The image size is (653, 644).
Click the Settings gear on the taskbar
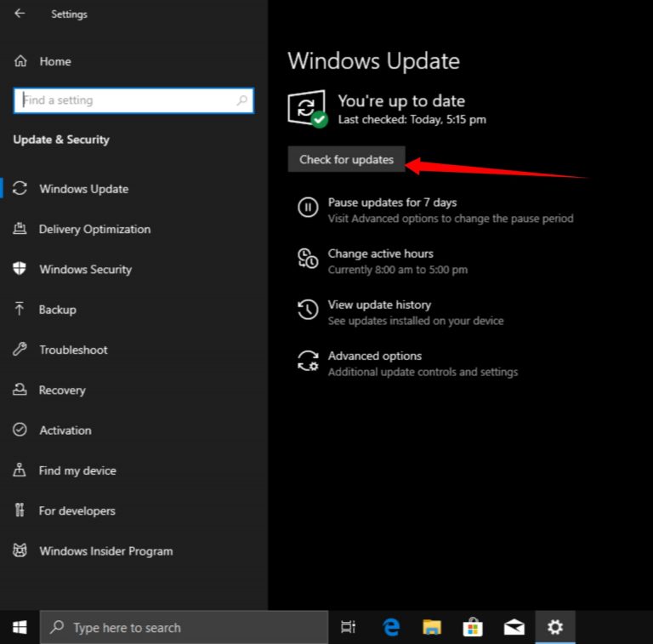tap(555, 627)
